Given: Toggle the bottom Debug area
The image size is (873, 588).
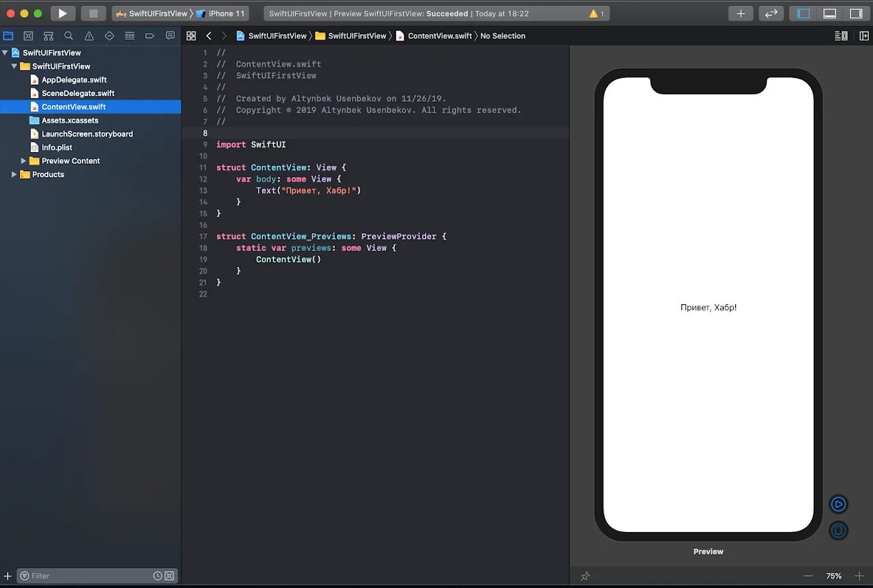Looking at the screenshot, I should click(x=829, y=14).
